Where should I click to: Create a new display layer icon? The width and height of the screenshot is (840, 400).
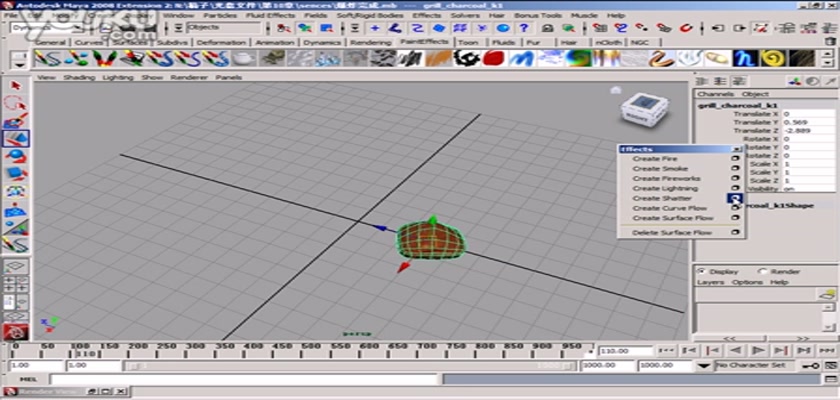[828, 294]
